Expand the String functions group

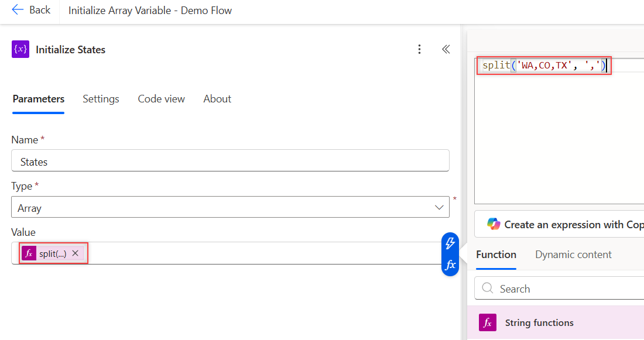(556, 323)
